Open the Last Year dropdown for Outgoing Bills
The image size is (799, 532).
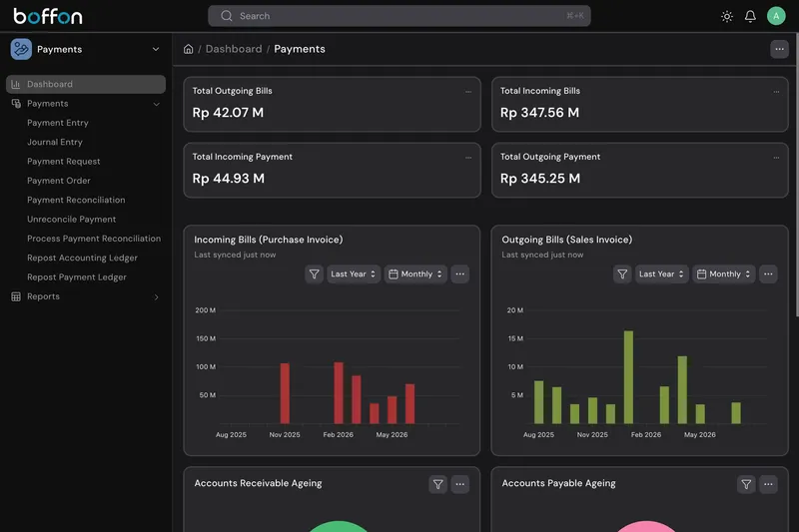click(x=661, y=273)
